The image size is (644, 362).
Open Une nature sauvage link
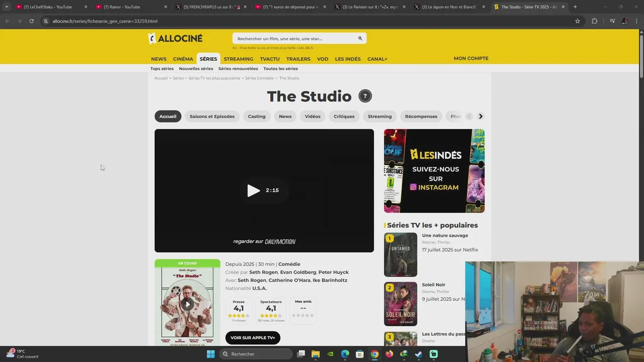(x=445, y=235)
